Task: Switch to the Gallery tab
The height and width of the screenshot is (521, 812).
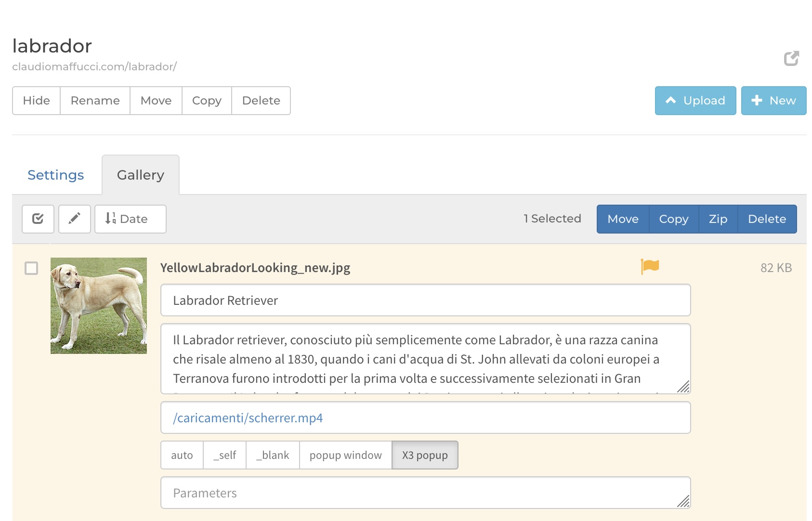Action: coord(141,175)
